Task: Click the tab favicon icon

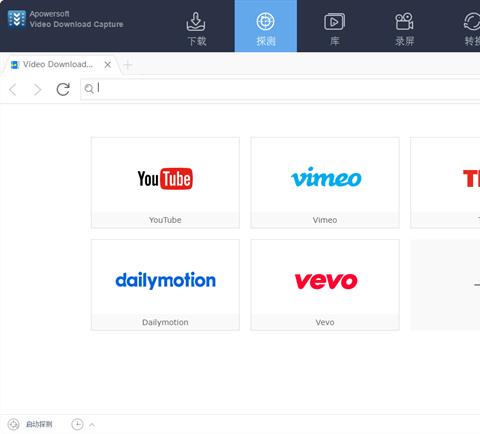Action: click(x=15, y=64)
